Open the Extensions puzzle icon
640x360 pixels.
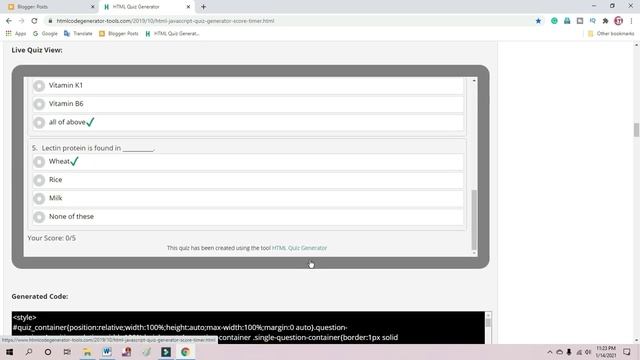point(605,21)
